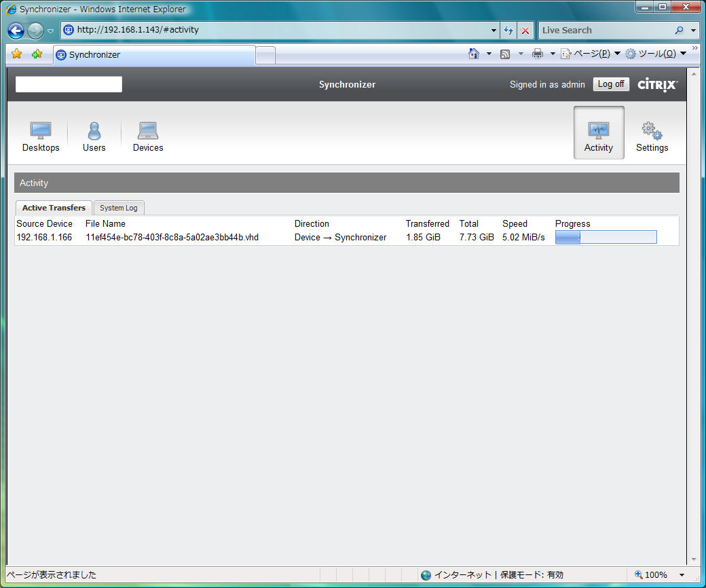Screen dimensions: 706x588
Task: Open the zoom level 100% dropdown
Action: [x=682, y=575]
